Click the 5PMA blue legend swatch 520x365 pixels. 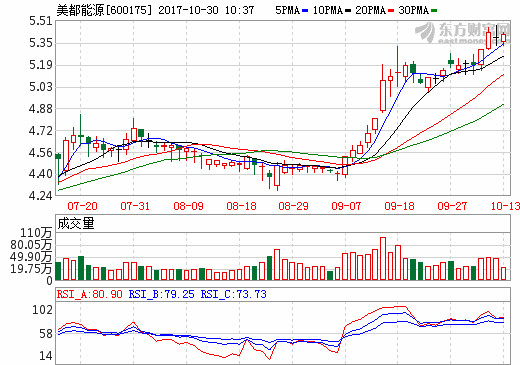pos(305,11)
